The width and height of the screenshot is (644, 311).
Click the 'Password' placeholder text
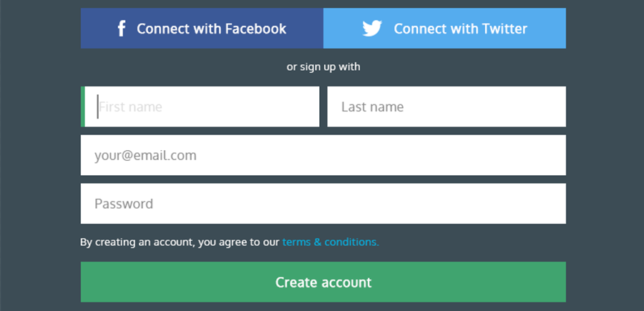tap(124, 204)
